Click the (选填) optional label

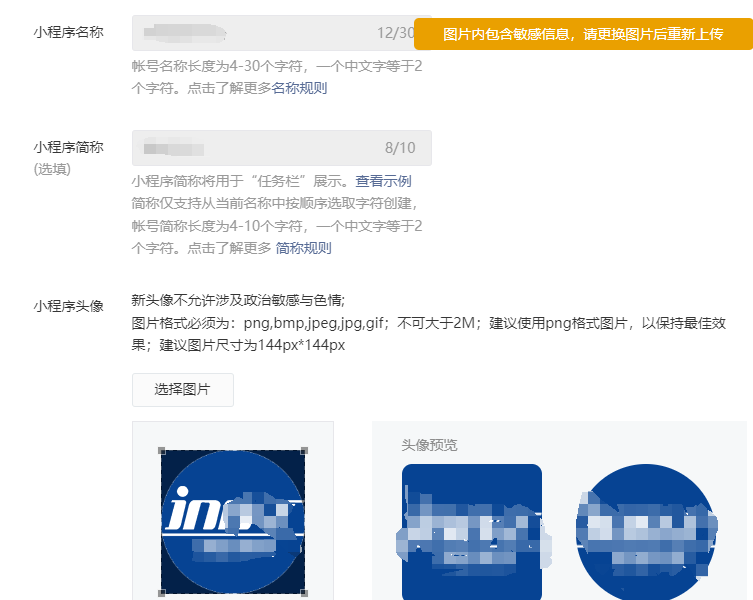[52, 169]
